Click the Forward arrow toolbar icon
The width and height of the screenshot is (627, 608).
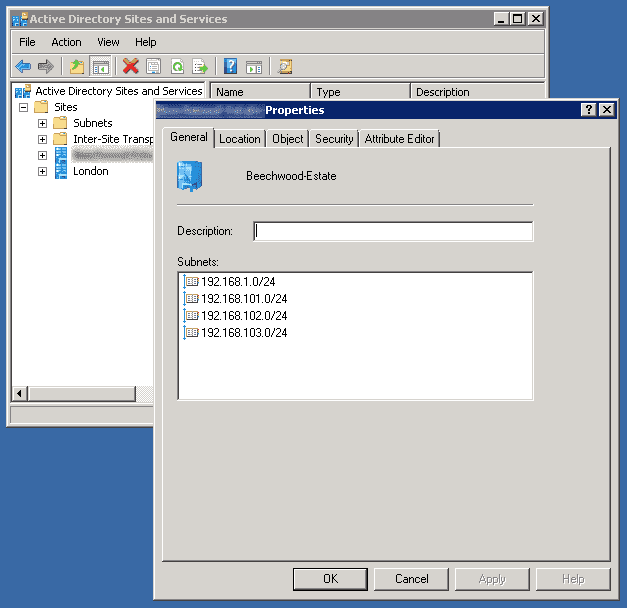[46, 66]
